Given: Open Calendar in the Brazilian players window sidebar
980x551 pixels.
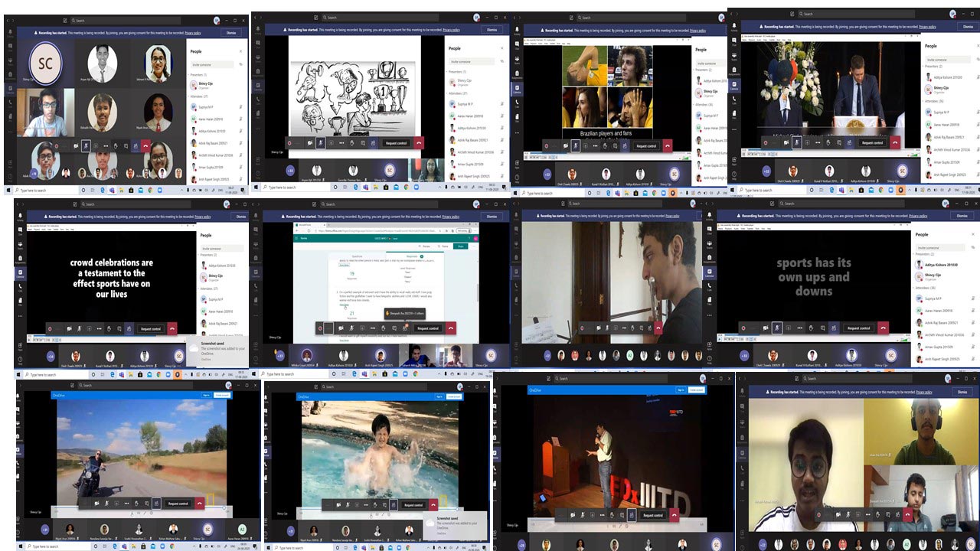Looking at the screenshot, I should [517, 89].
